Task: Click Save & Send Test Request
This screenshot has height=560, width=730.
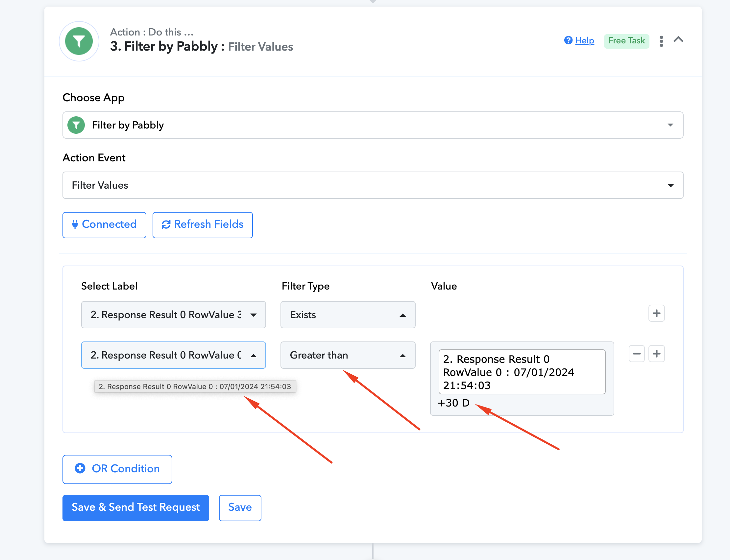Action: click(136, 508)
